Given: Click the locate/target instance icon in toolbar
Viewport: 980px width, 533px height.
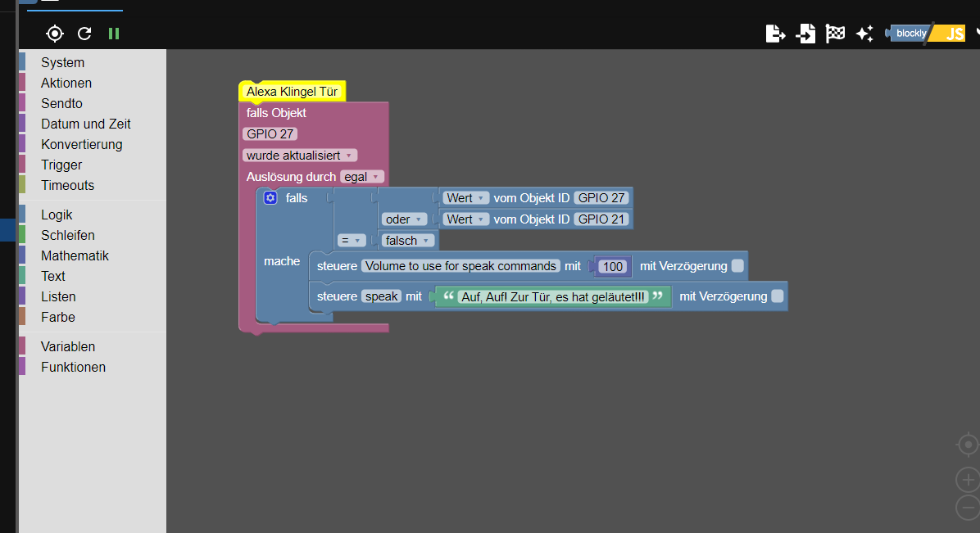Looking at the screenshot, I should tap(55, 33).
